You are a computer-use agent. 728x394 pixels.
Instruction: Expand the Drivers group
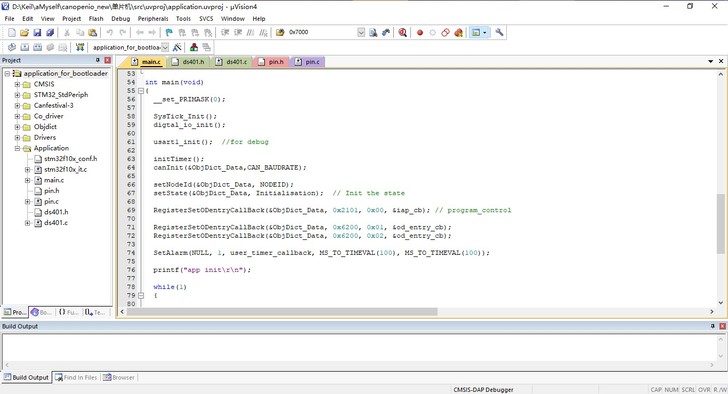point(17,138)
